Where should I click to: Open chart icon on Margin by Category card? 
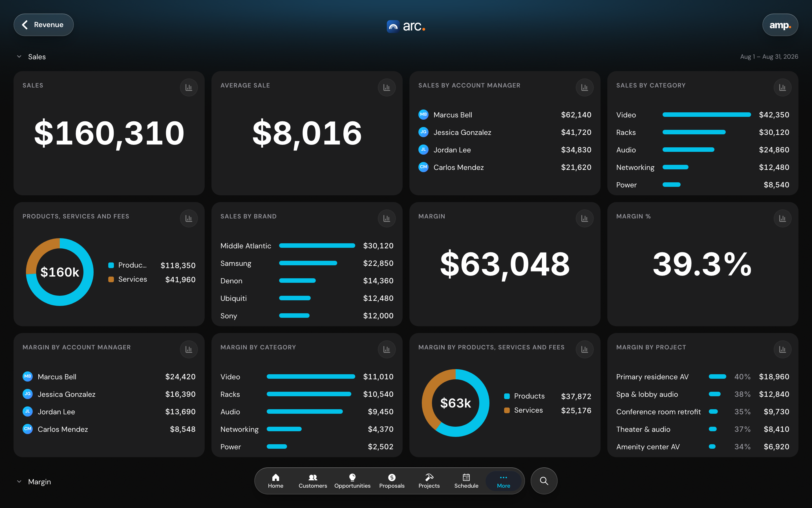tap(387, 349)
